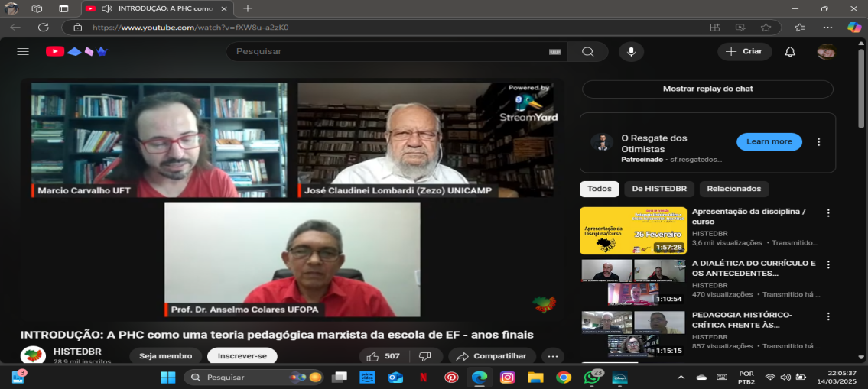
Task: Add this page to browser favorites
Action: coord(766,27)
